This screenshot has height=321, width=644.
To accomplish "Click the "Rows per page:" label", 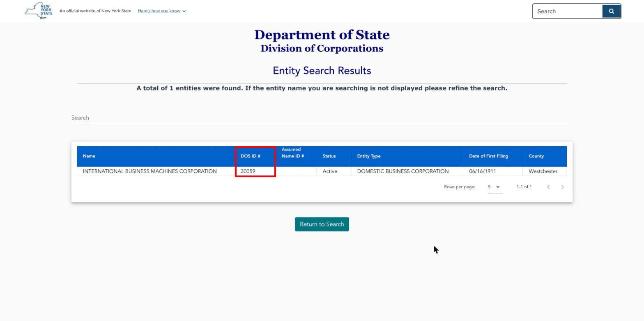I will click(x=460, y=187).
